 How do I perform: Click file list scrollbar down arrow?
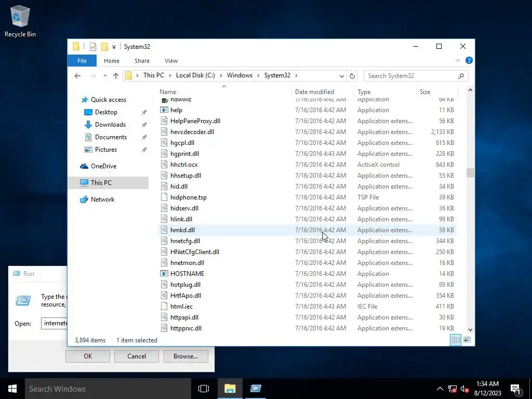point(470,329)
